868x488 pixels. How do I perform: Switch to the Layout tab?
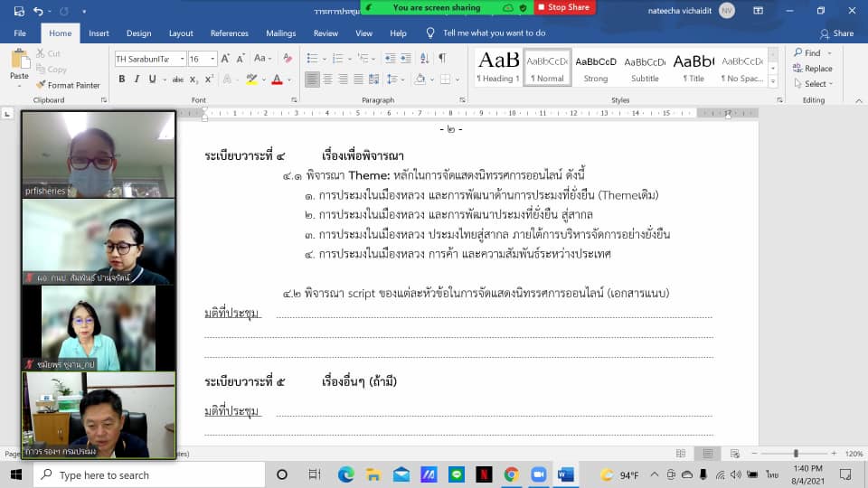click(181, 33)
